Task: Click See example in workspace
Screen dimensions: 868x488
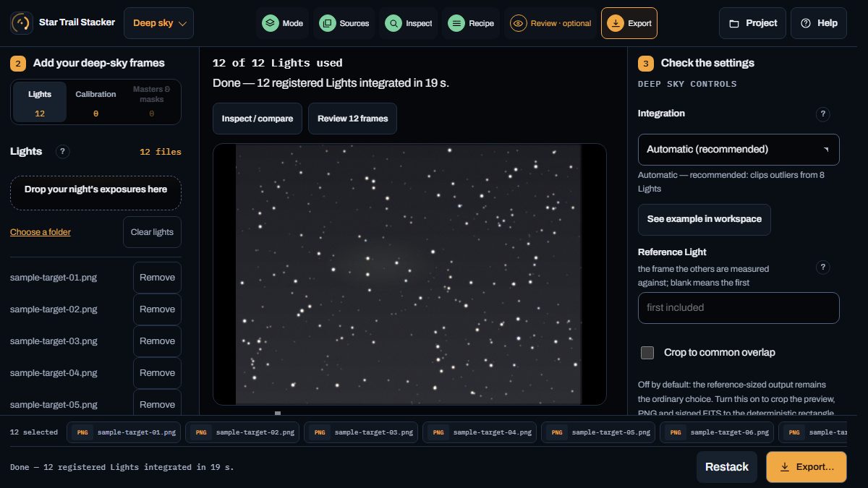Action: click(x=704, y=220)
